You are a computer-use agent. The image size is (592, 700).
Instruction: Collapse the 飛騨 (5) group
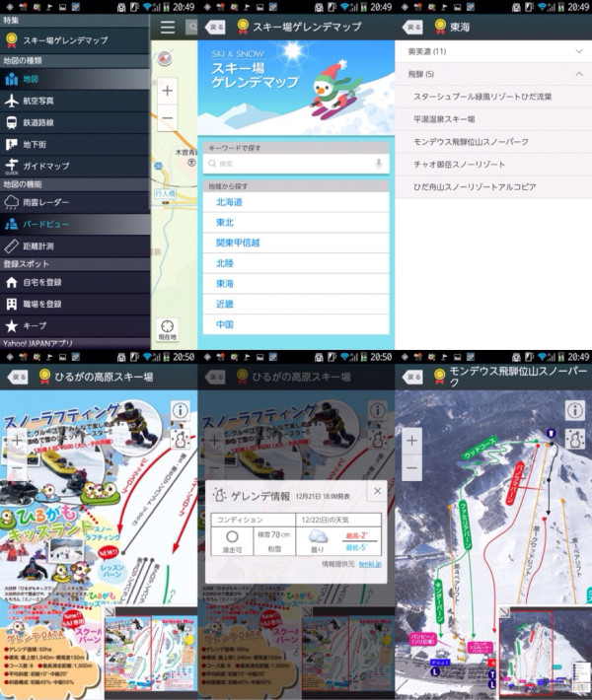pyautogui.click(x=493, y=74)
